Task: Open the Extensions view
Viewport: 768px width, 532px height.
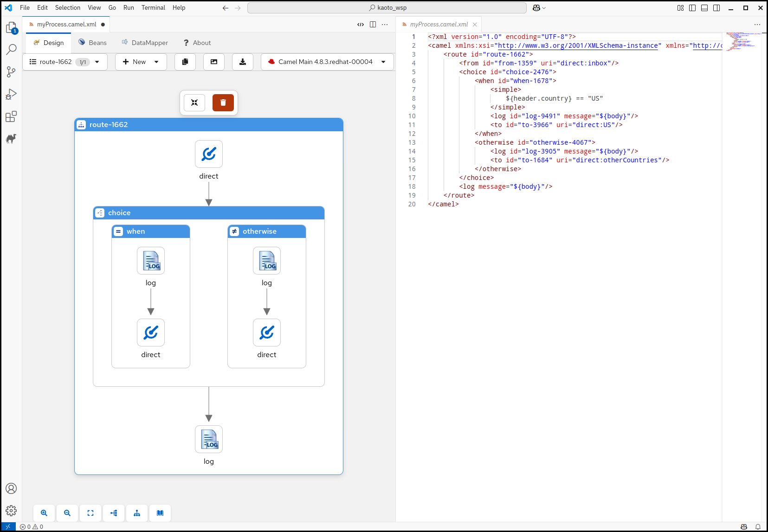Action: (x=11, y=116)
